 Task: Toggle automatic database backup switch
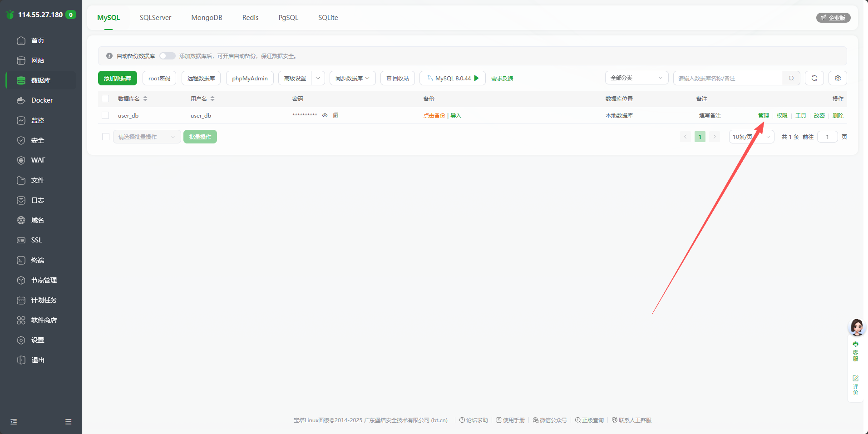[167, 56]
